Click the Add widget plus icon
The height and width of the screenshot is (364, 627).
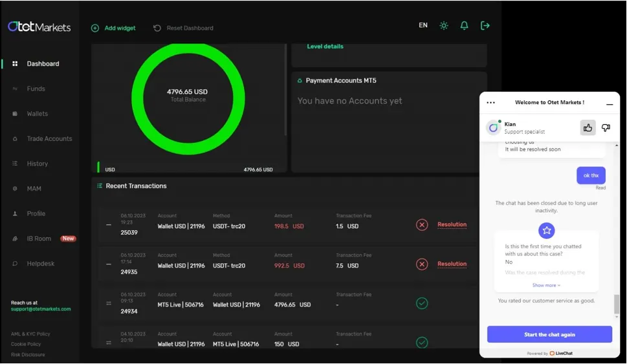pyautogui.click(x=94, y=28)
